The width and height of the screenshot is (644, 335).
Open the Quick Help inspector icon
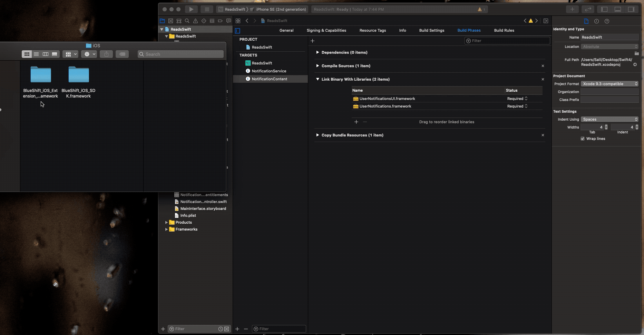pos(607,21)
